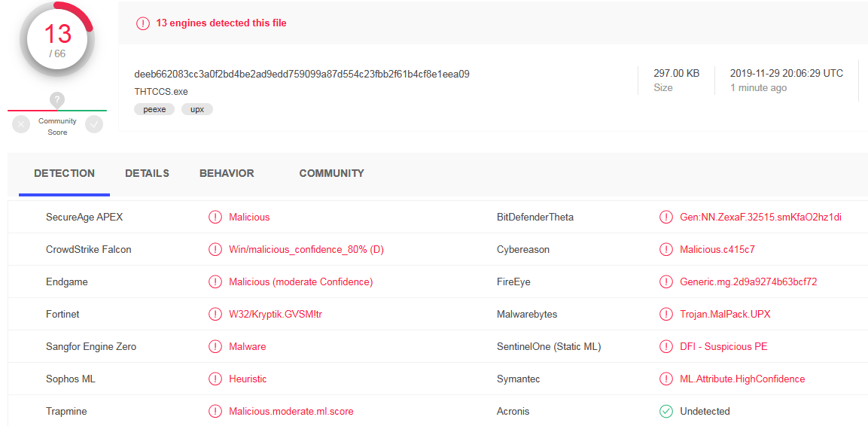
Task: Switch to the BEHAVIOR tab
Action: [227, 173]
